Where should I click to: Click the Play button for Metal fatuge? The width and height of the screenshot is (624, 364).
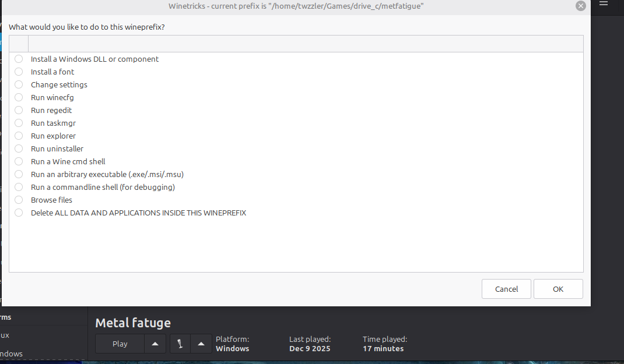click(120, 344)
